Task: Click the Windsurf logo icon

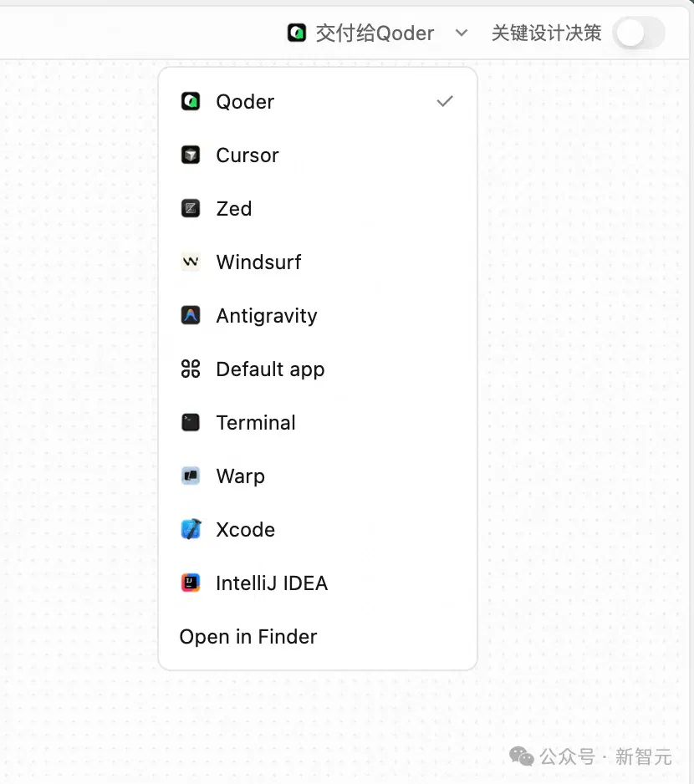Action: point(190,262)
